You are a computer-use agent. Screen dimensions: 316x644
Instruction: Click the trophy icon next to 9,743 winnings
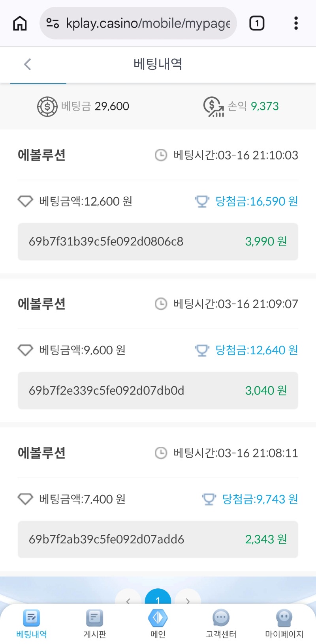tap(209, 499)
